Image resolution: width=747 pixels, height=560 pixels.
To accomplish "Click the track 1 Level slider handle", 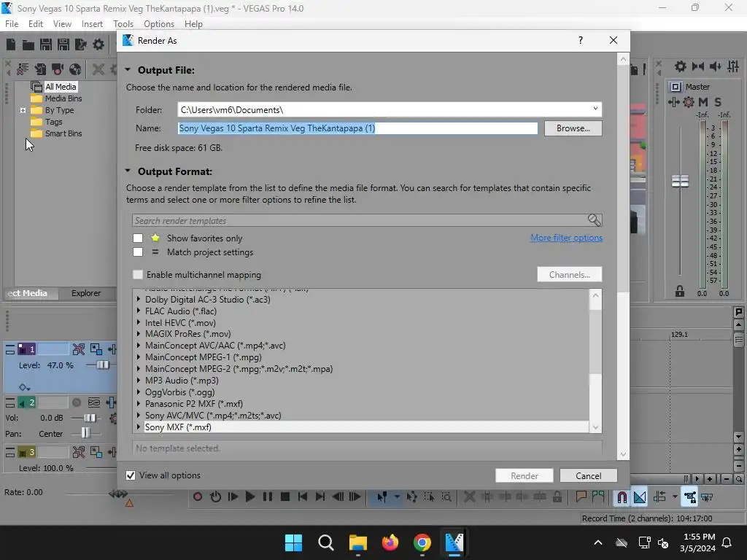I will [x=102, y=365].
